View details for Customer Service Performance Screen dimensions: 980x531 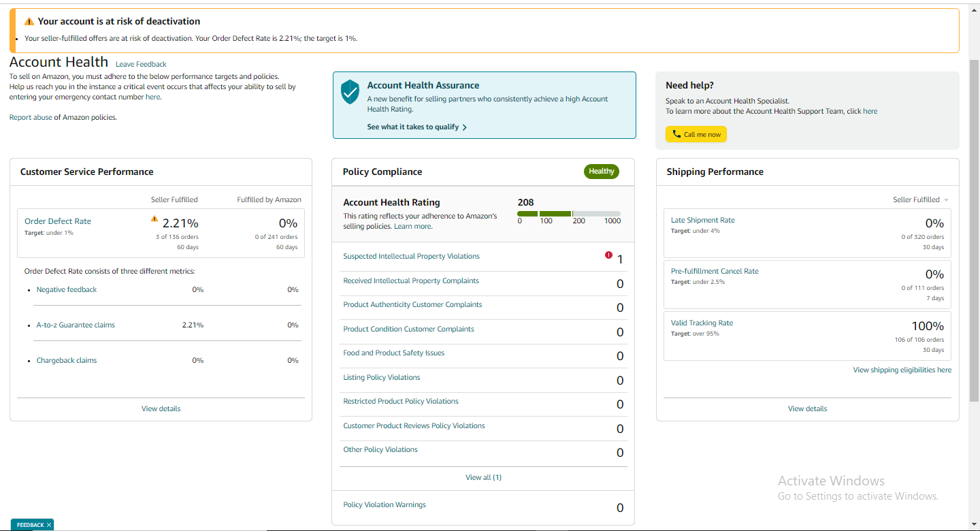(161, 408)
